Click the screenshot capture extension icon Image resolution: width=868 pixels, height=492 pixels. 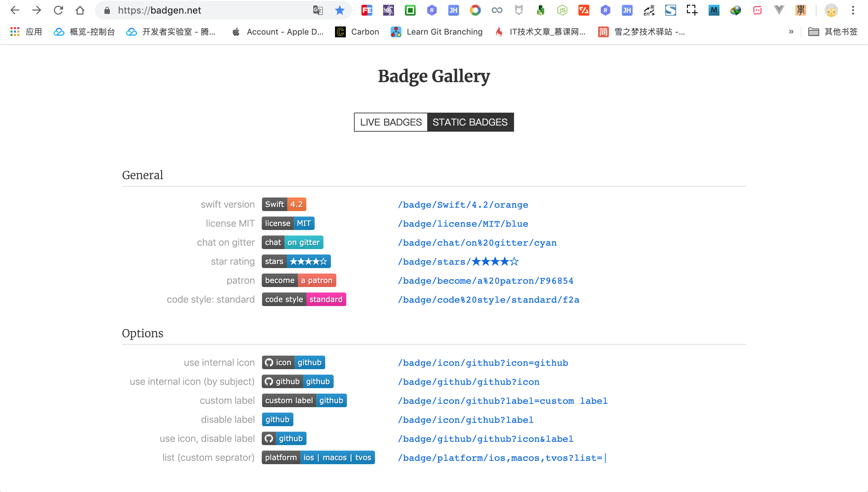click(692, 10)
